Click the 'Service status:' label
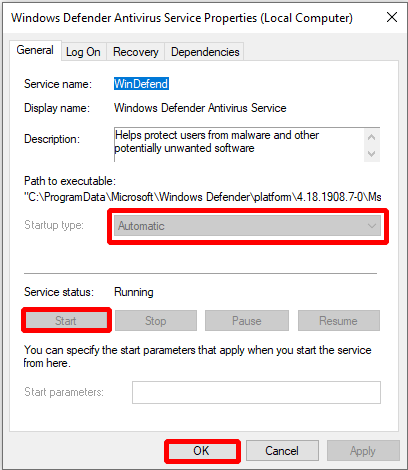 point(59,292)
